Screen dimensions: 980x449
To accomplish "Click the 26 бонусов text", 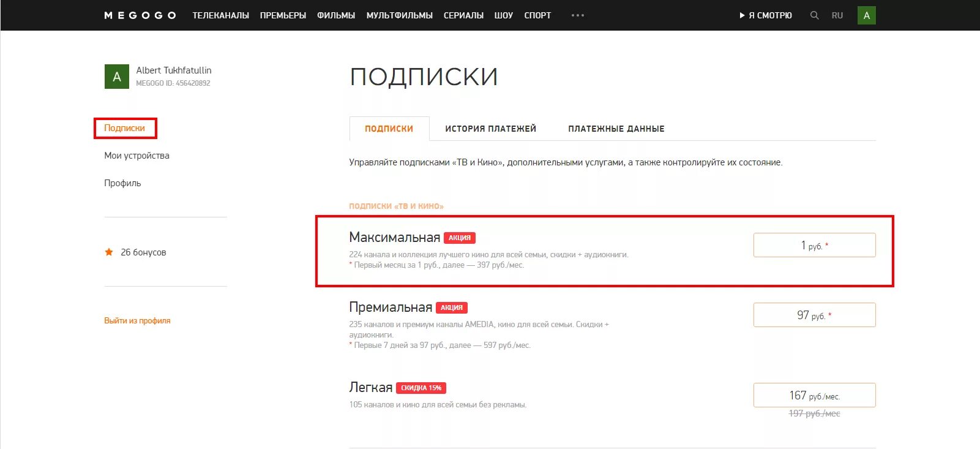I will pos(143,252).
